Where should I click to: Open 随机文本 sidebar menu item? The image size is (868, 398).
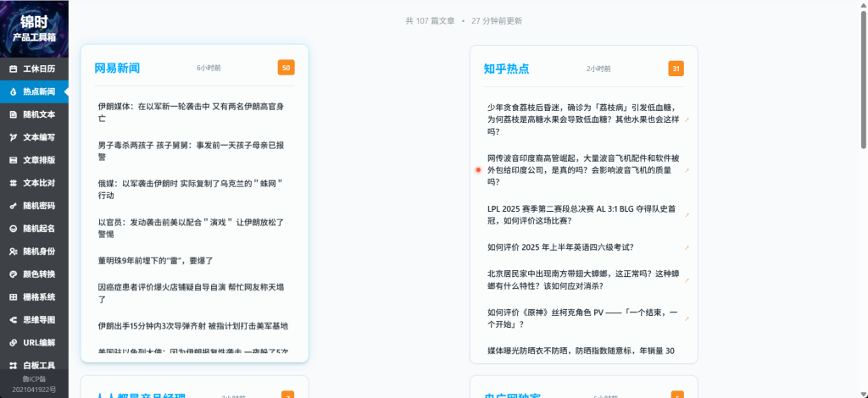tap(34, 114)
